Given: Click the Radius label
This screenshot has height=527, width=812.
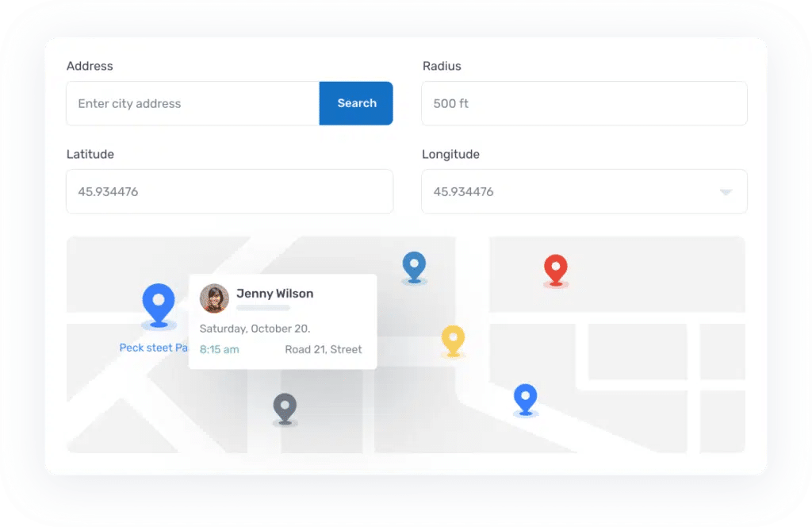Looking at the screenshot, I should (x=442, y=66).
